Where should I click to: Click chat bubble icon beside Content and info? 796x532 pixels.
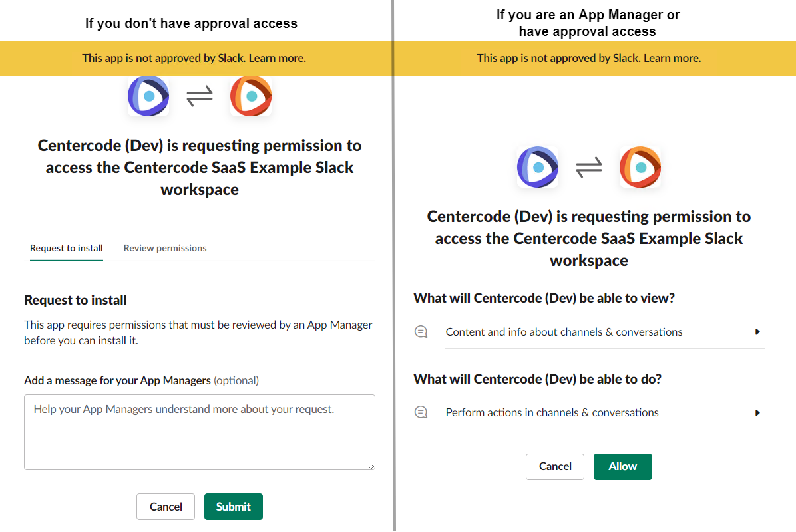(x=421, y=332)
